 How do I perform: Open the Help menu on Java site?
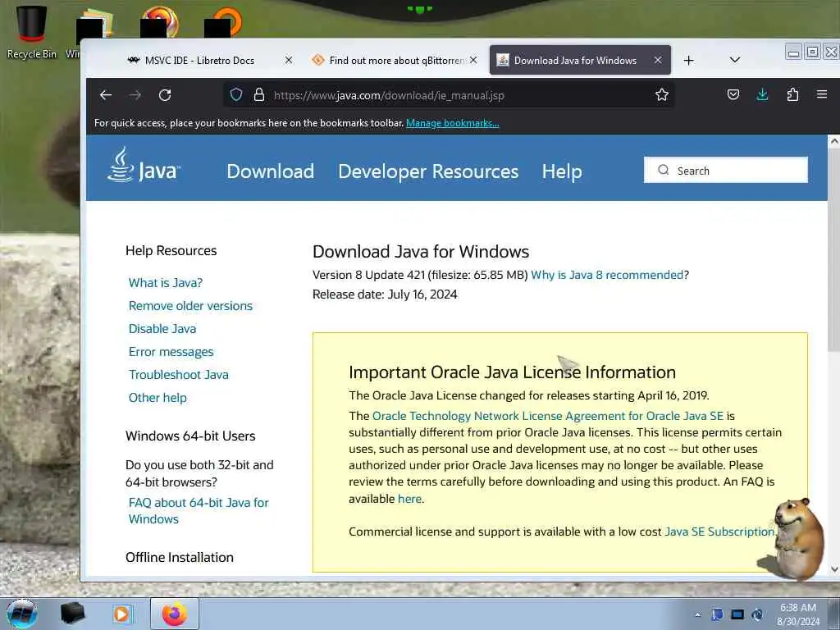(561, 171)
